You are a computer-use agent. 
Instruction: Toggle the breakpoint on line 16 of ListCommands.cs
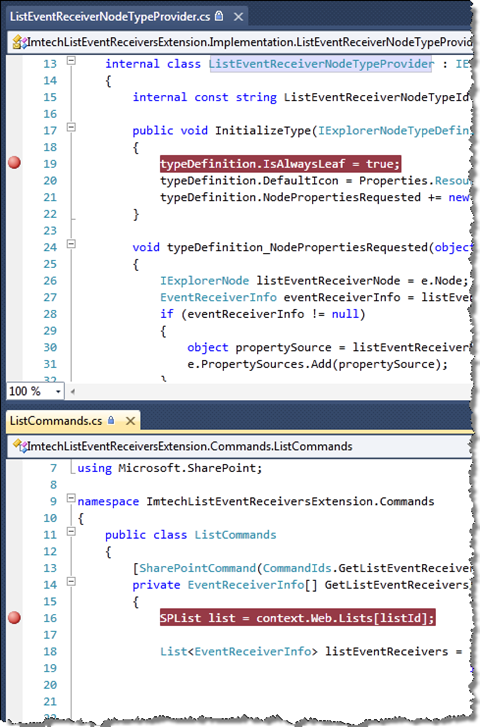(x=14, y=618)
